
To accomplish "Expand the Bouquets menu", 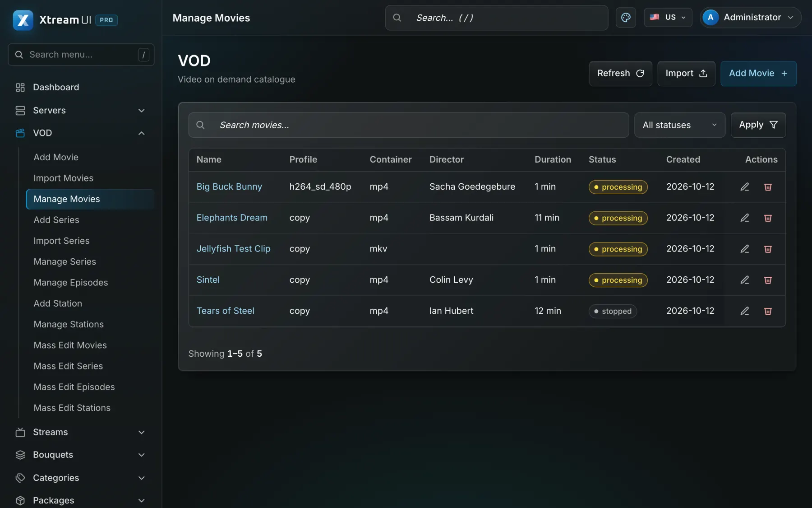I will coord(81,455).
